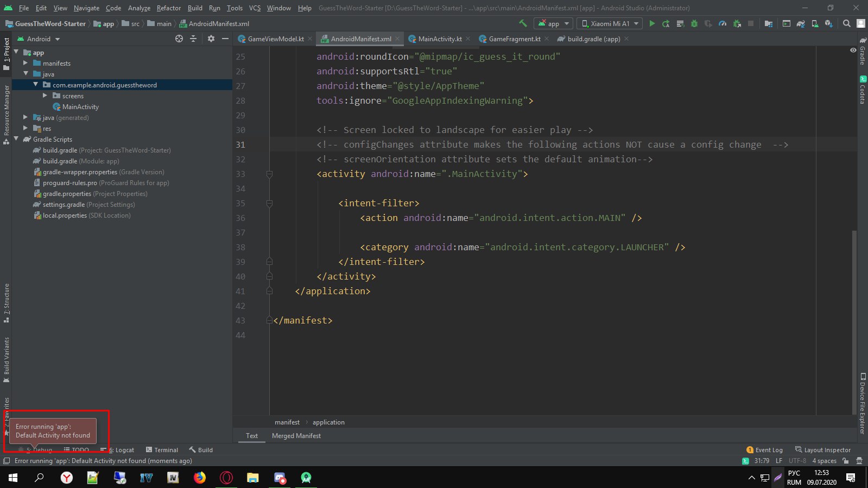
Task: Click the editor inspection eye icon
Action: 853,50
